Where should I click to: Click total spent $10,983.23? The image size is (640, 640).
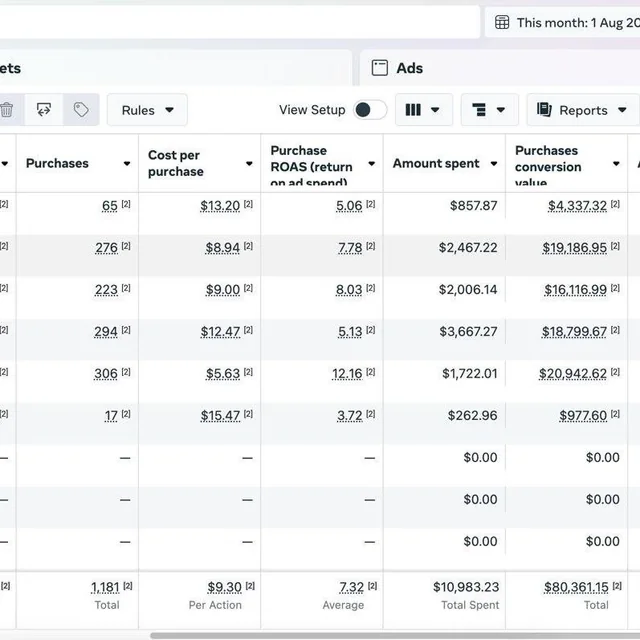pos(466,587)
